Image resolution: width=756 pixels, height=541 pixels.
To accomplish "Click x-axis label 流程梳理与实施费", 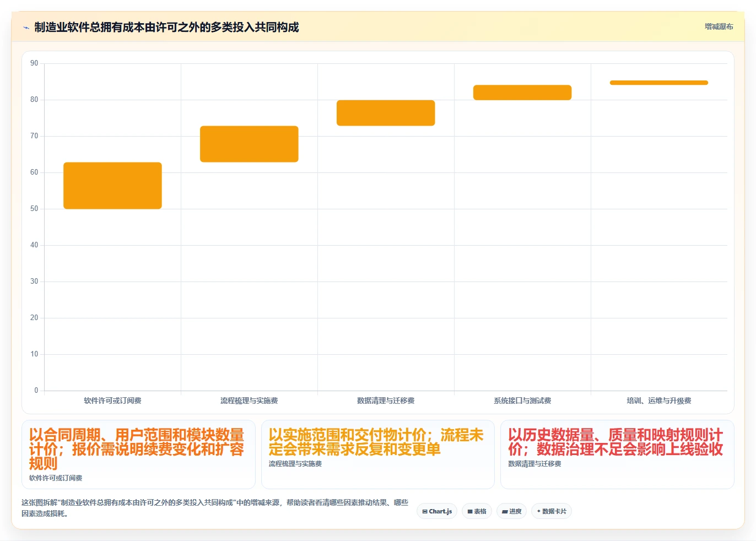I will tap(249, 401).
